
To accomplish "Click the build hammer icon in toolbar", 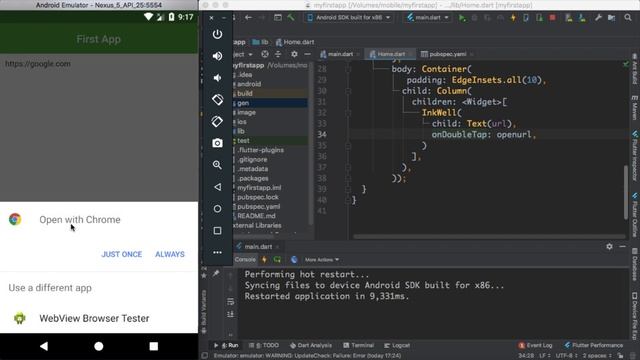I will click(x=291, y=18).
